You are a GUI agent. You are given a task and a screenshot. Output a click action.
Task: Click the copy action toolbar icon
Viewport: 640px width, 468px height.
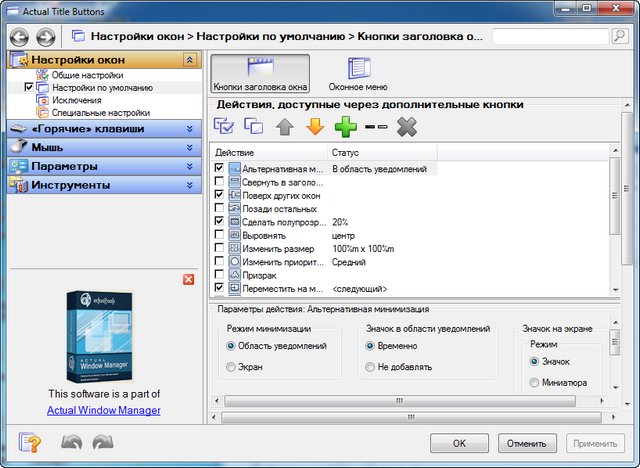254,126
